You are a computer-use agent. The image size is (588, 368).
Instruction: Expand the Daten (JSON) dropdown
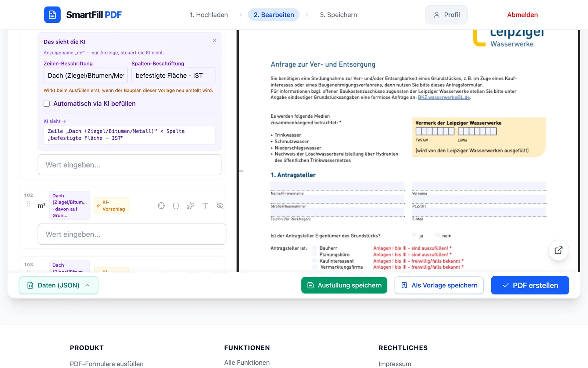point(58,285)
